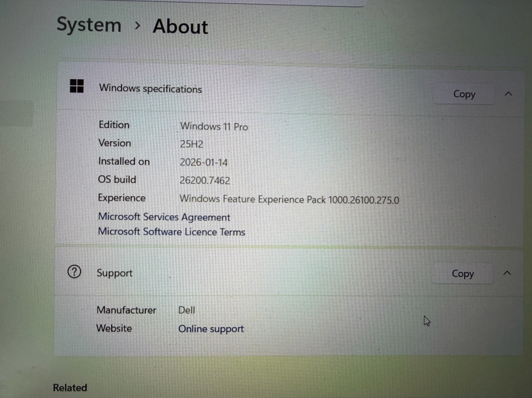The image size is (532, 398).
Task: Click the question mark Support icon
Action: coord(74,271)
